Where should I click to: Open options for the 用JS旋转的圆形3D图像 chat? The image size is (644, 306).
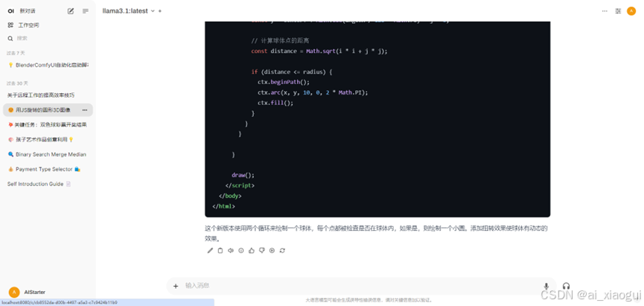coord(85,110)
